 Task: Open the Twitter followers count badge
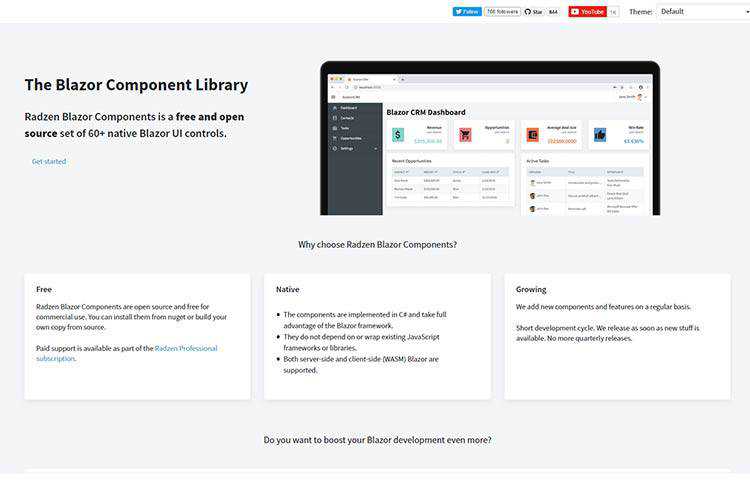pos(502,12)
